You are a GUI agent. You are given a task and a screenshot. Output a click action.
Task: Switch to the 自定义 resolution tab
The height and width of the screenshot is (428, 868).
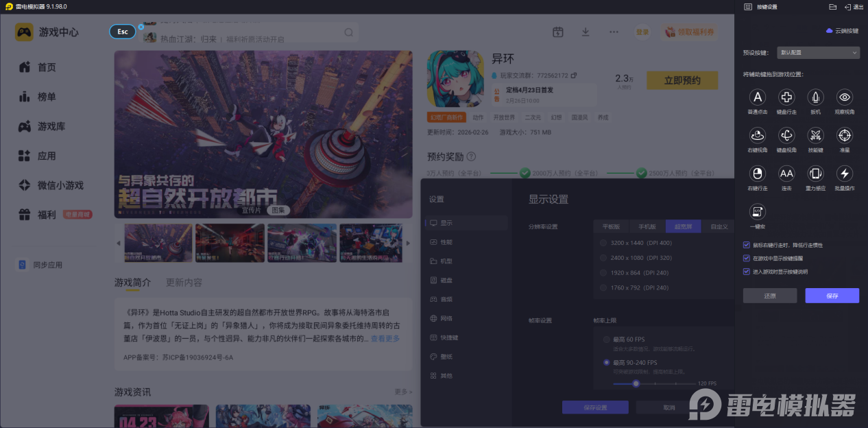coord(718,226)
